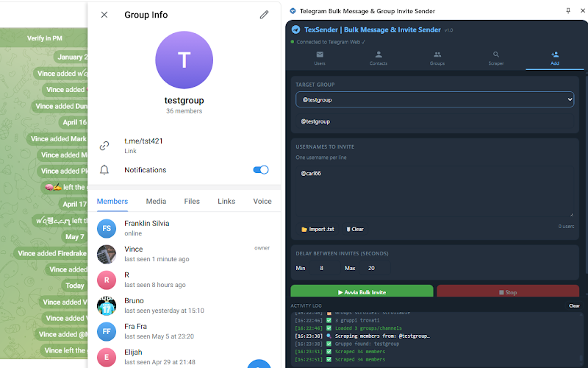The height and width of the screenshot is (368, 588).
Task: Click Import .txt button
Action: click(318, 229)
